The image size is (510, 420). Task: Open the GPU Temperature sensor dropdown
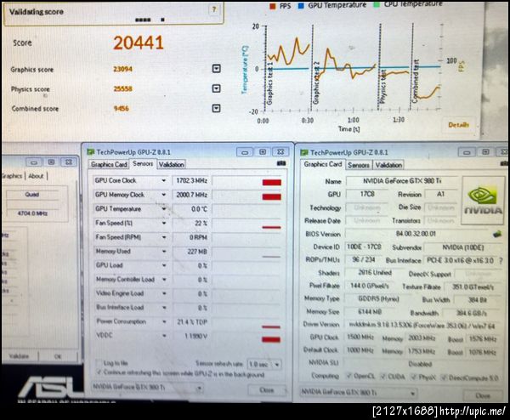pyautogui.click(x=164, y=209)
